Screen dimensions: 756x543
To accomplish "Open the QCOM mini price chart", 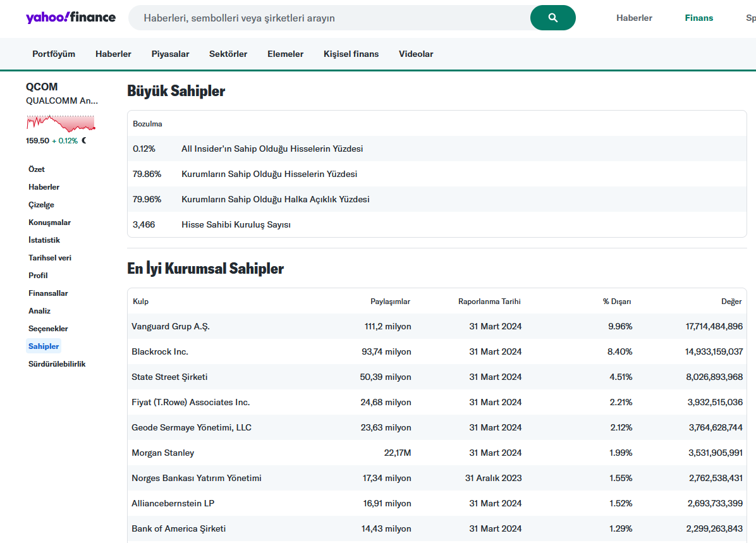I will (x=61, y=123).
